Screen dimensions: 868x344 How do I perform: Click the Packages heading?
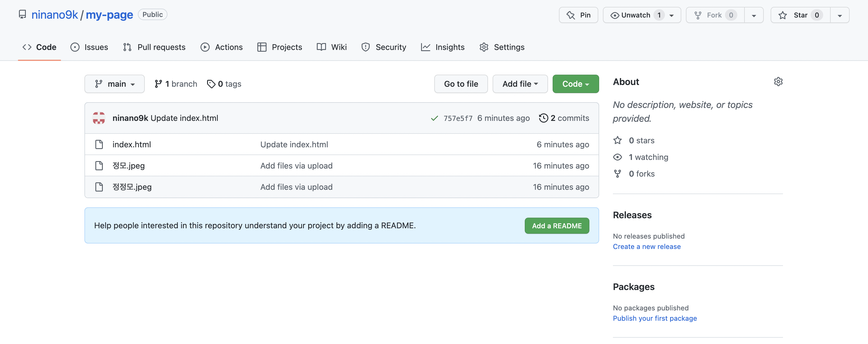633,287
